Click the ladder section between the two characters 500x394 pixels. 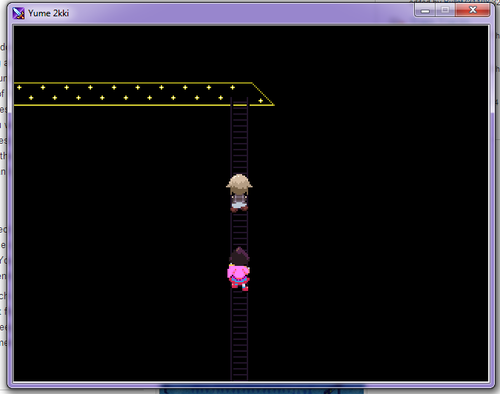(239, 230)
